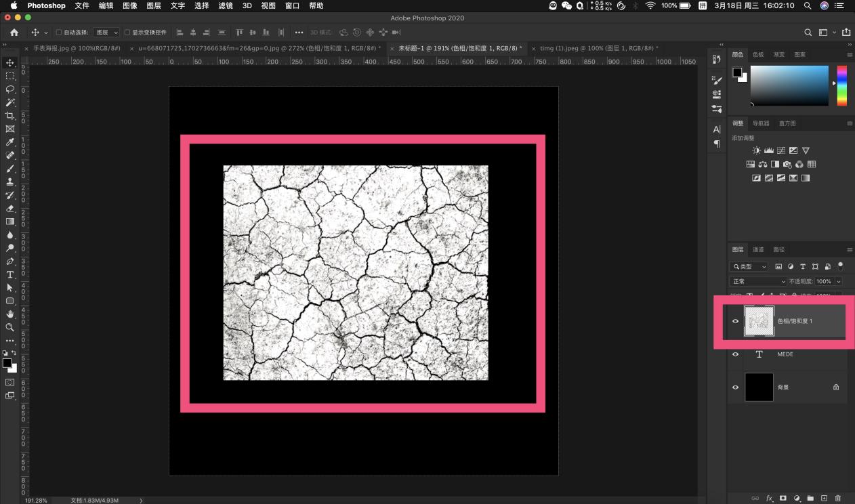Click the fx layer style icon
The image size is (855, 504).
769,498
